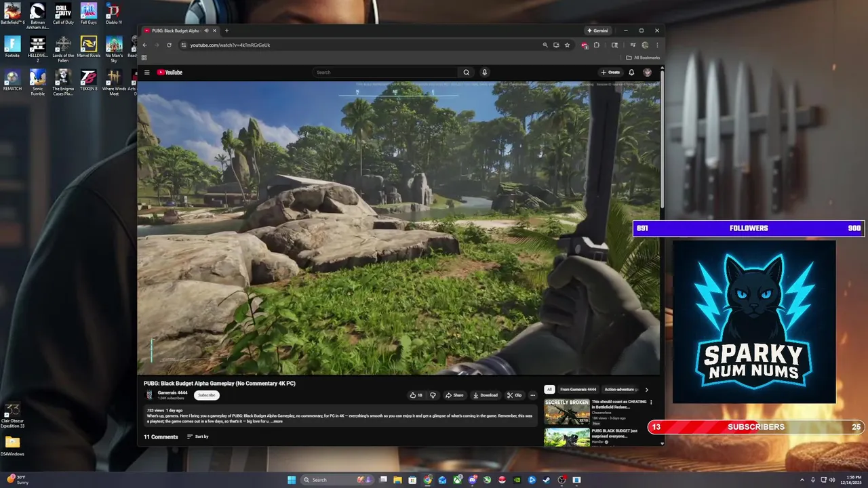The width and height of the screenshot is (868, 488).
Task: Open the Gamerais 4444 channel avatar
Action: coord(149,395)
